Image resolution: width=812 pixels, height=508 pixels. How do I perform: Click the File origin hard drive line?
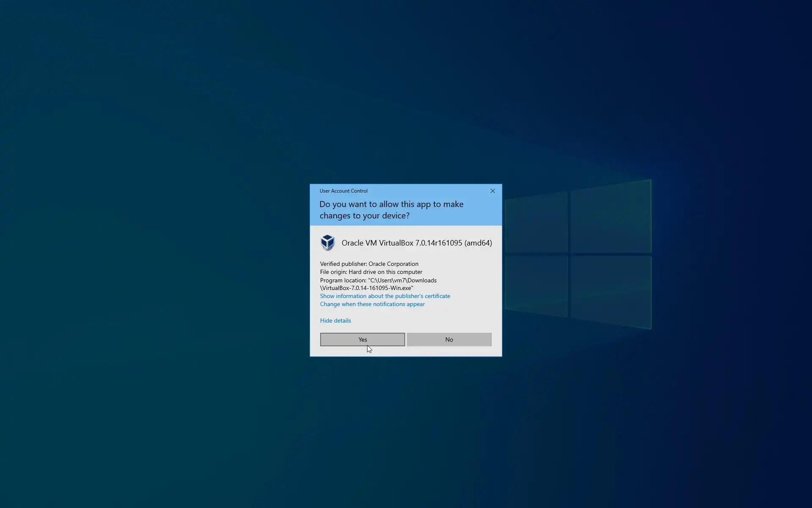[371, 272]
